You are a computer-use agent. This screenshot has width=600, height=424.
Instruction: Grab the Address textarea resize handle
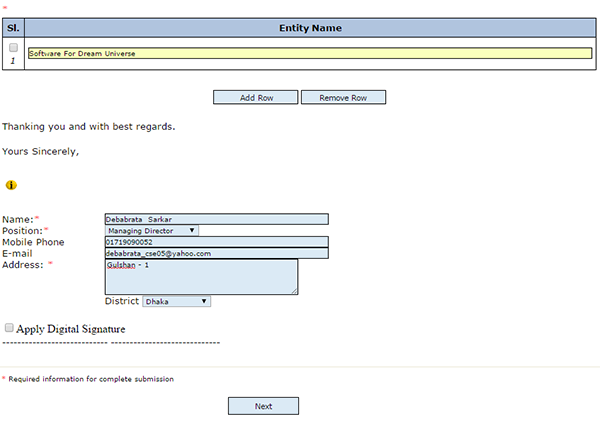coord(294,291)
